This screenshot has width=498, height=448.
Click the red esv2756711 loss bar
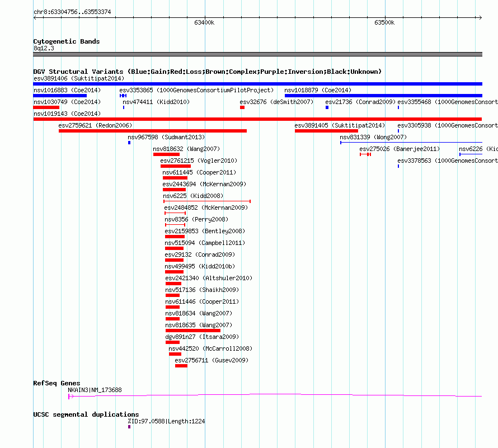pyautogui.click(x=181, y=366)
